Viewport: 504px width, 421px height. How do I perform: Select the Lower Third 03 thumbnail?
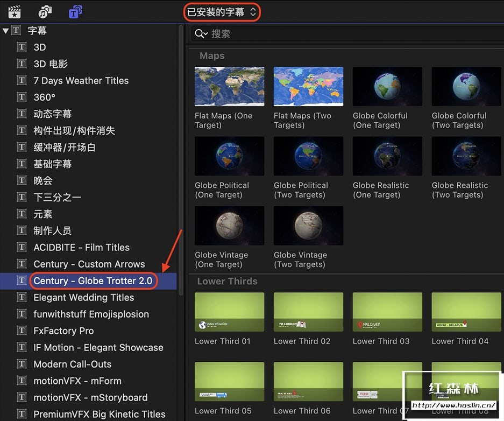pyautogui.click(x=387, y=312)
